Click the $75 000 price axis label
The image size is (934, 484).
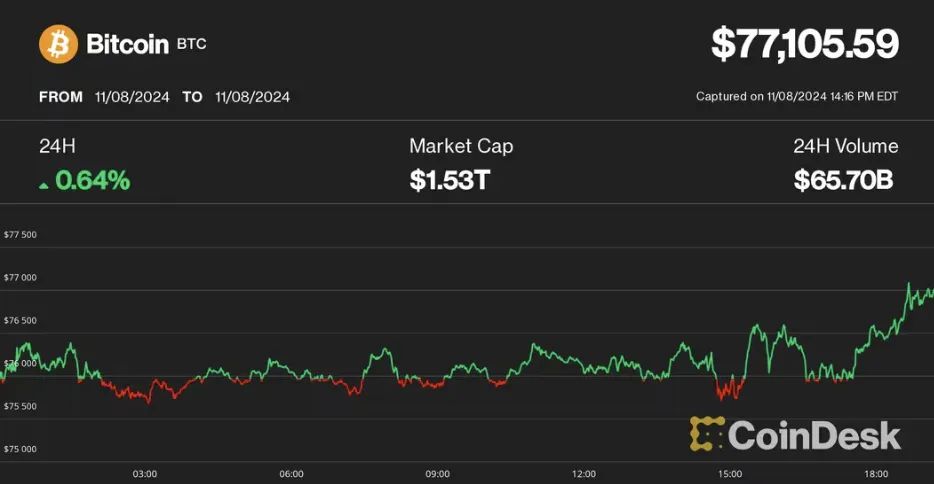click(x=20, y=449)
